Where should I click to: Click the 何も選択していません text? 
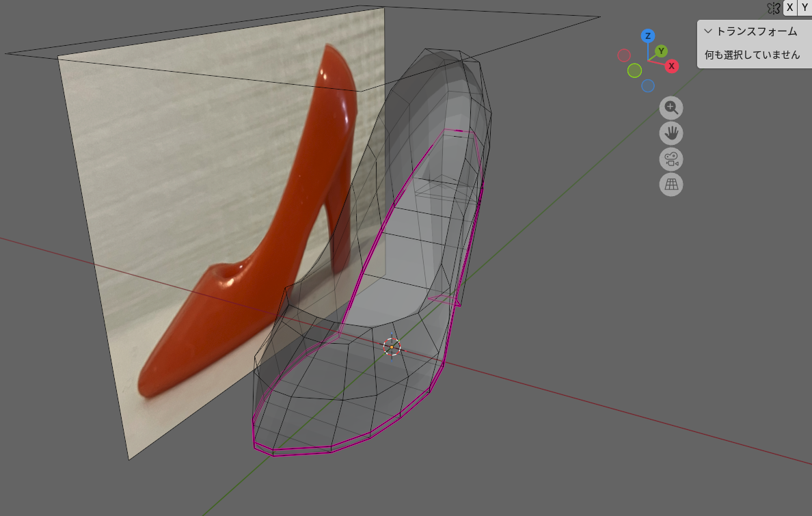752,55
